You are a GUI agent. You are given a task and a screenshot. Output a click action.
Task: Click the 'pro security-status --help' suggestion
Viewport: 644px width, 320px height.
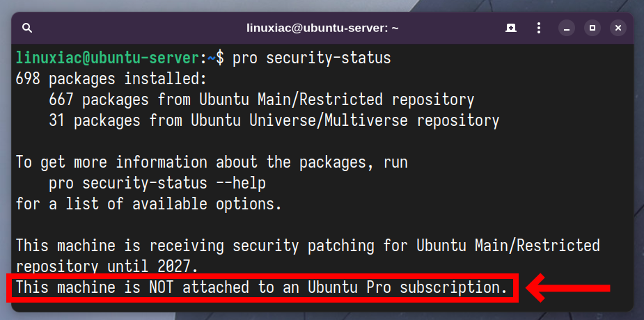157,184
